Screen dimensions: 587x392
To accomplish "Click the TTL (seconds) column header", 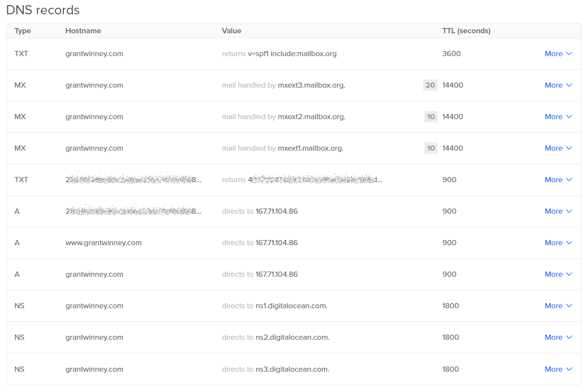I will tap(466, 31).
